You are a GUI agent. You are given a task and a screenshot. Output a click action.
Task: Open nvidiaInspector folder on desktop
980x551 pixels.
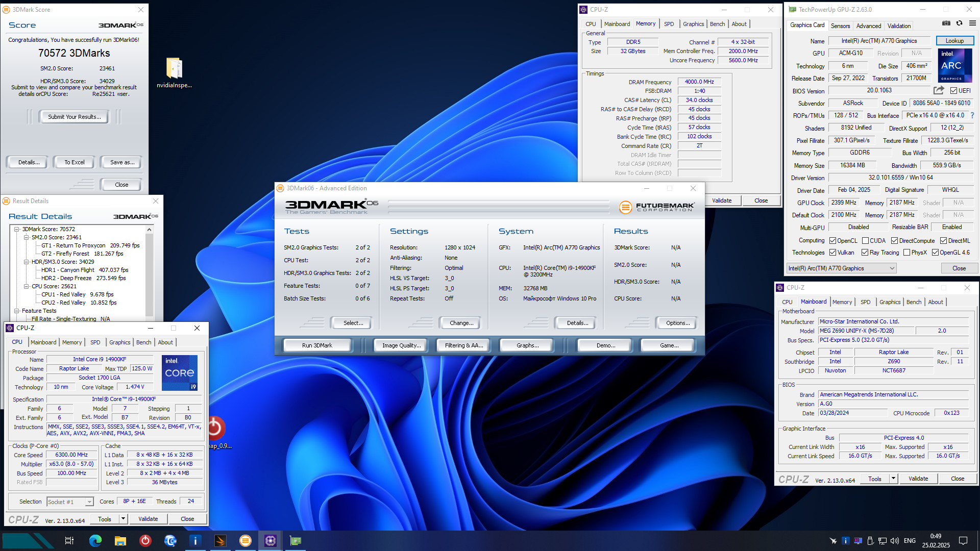click(174, 72)
